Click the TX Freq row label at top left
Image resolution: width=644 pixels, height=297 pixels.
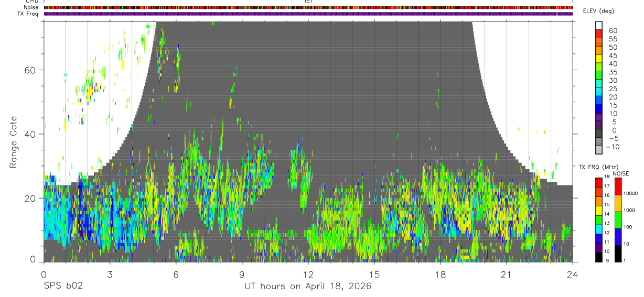(x=28, y=14)
